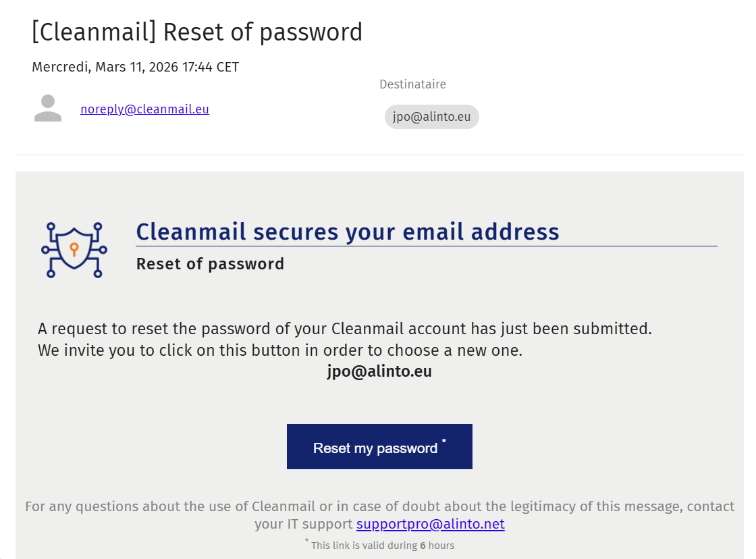Click the "Destinataire" label
756x559 pixels.
click(x=412, y=84)
